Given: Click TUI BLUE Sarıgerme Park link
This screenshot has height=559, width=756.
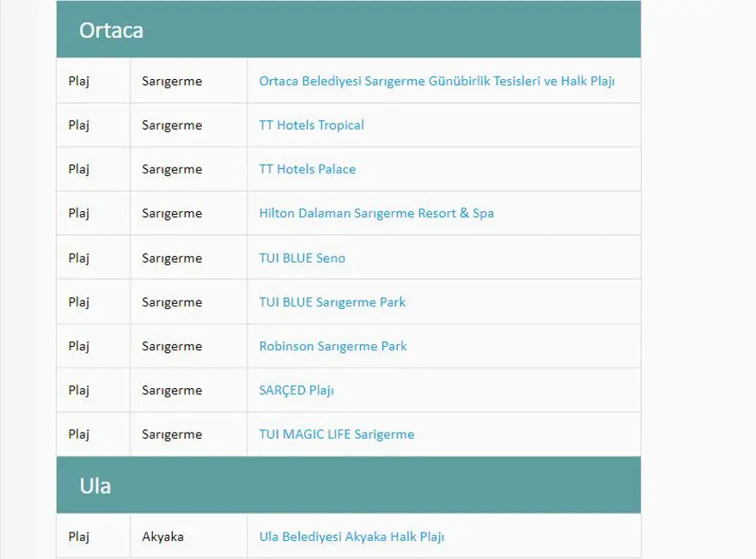Looking at the screenshot, I should (332, 302).
